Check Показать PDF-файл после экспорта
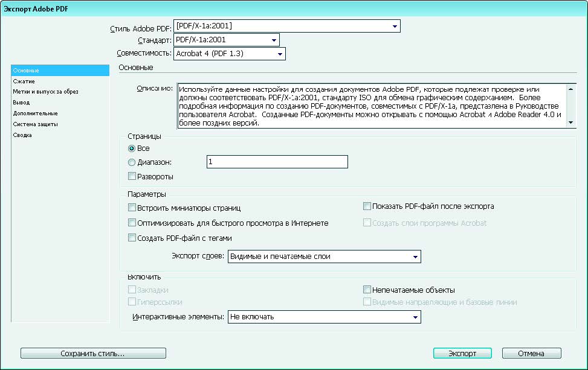Image resolution: width=588 pixels, height=370 pixels. [x=367, y=206]
